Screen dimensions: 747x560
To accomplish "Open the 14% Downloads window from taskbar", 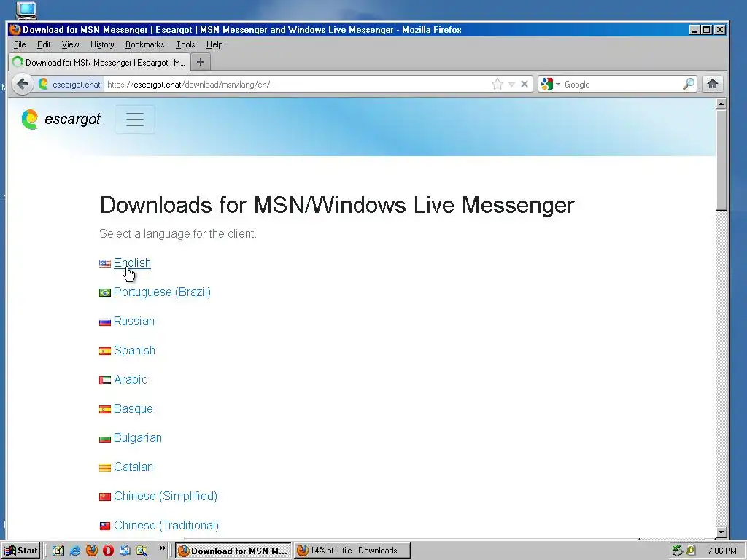I will pyautogui.click(x=352, y=551).
